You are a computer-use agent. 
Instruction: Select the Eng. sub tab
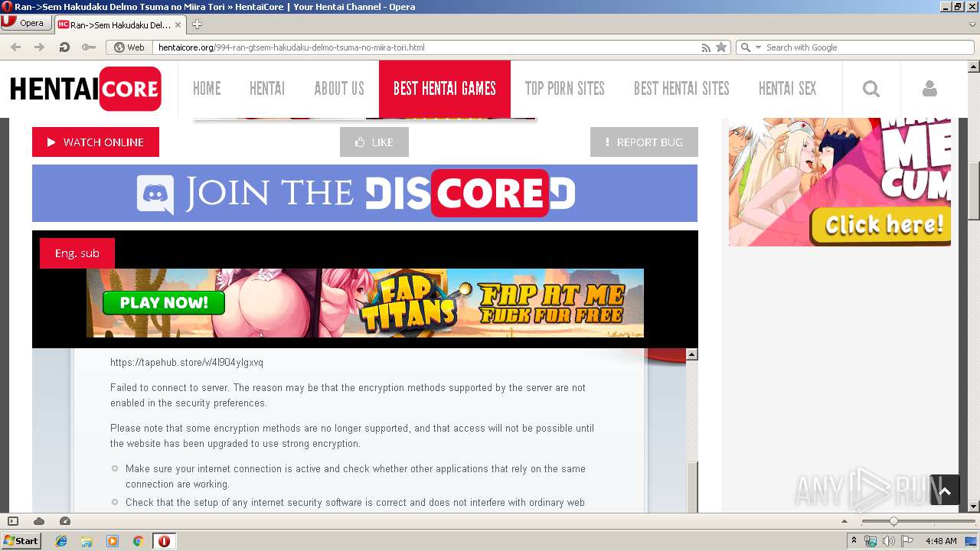(x=77, y=253)
